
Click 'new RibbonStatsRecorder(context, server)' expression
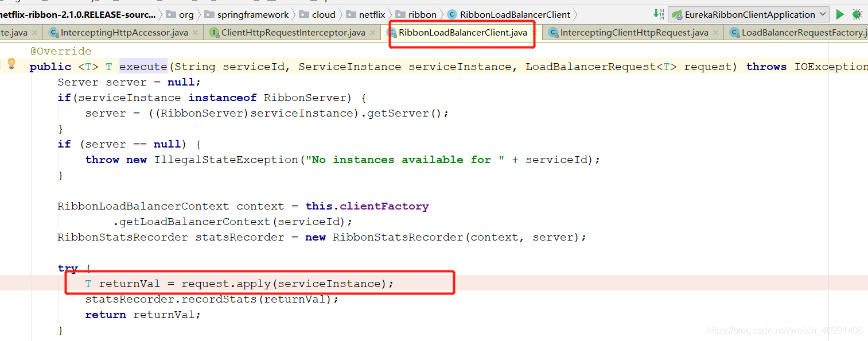[442, 237]
